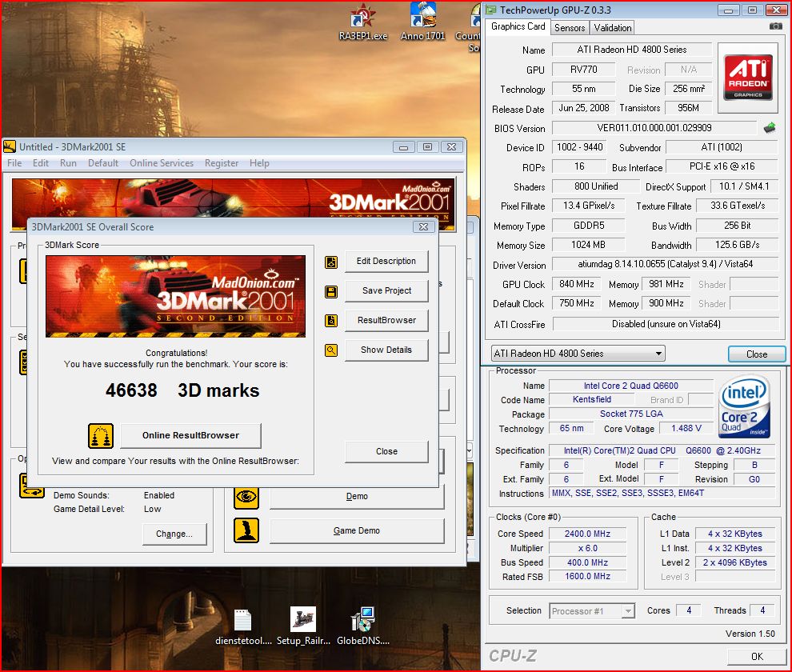The image size is (792, 672).
Task: Click the Level 2 cache 2 x 4096 KBytes
Action: click(735, 563)
